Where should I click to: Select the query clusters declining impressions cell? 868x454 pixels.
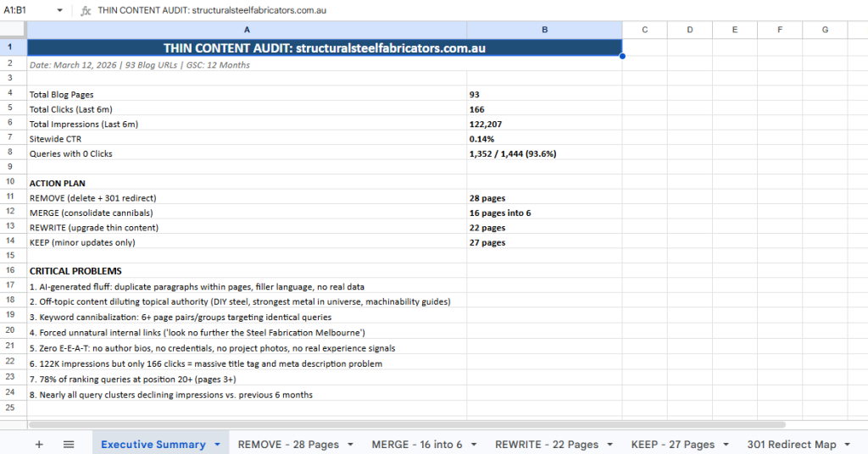247,394
